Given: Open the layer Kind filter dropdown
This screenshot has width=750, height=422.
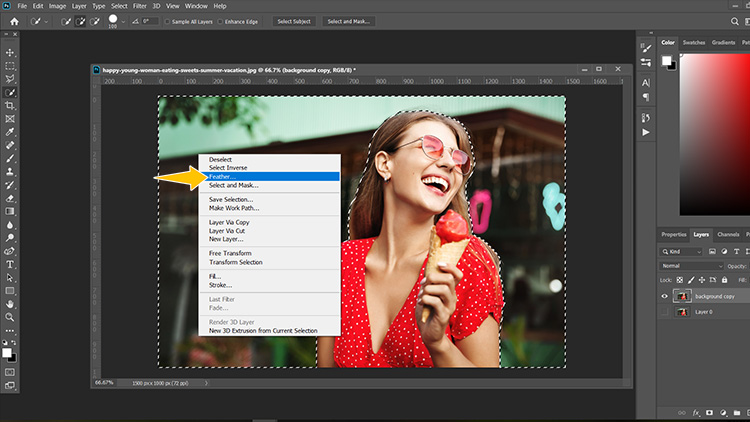Looking at the screenshot, I should pyautogui.click(x=681, y=252).
